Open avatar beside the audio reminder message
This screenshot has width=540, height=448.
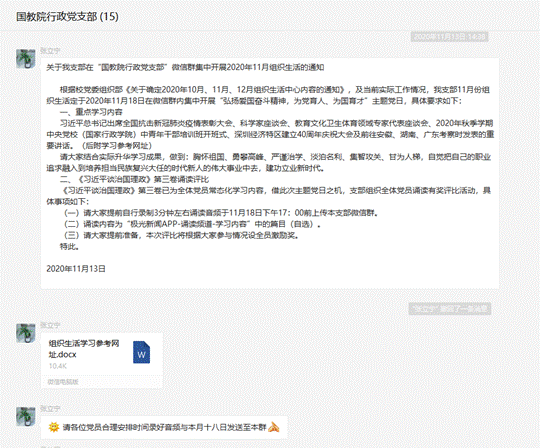point(26,416)
